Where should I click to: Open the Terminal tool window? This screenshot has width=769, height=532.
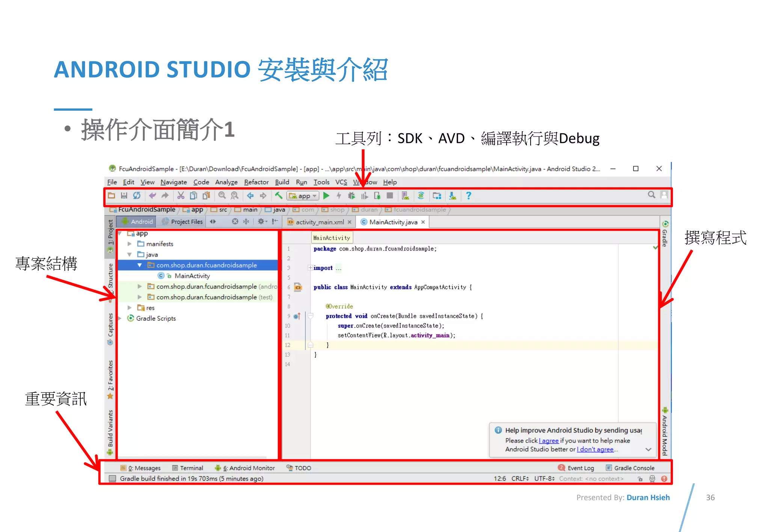187,468
